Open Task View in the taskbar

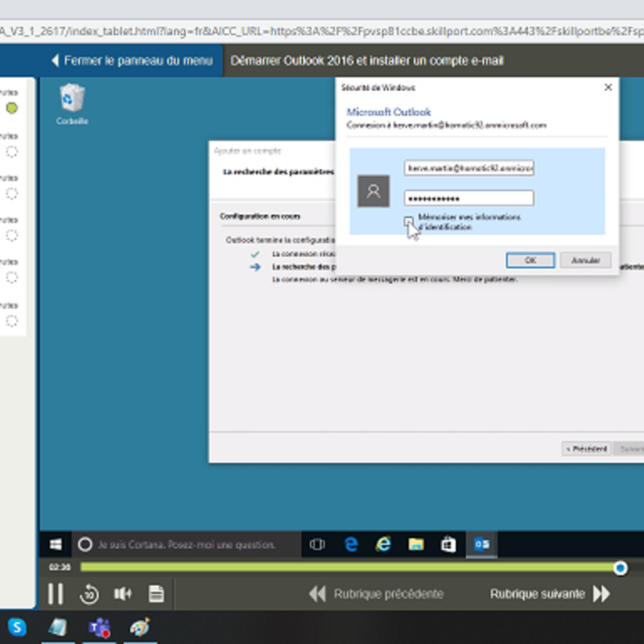click(317, 545)
